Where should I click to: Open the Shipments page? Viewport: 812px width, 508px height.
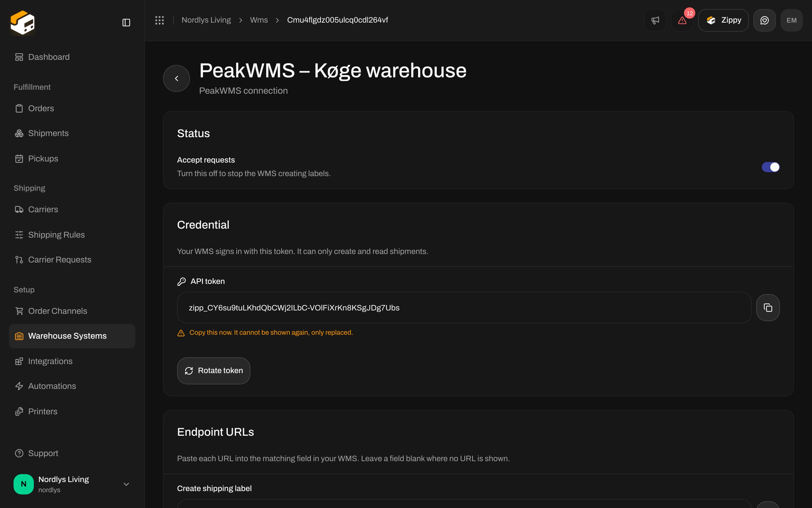(72, 133)
